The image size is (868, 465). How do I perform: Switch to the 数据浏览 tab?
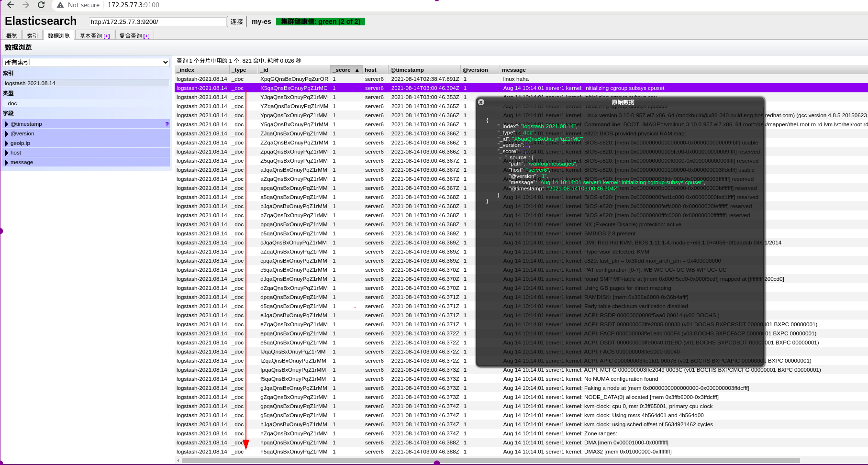point(59,35)
